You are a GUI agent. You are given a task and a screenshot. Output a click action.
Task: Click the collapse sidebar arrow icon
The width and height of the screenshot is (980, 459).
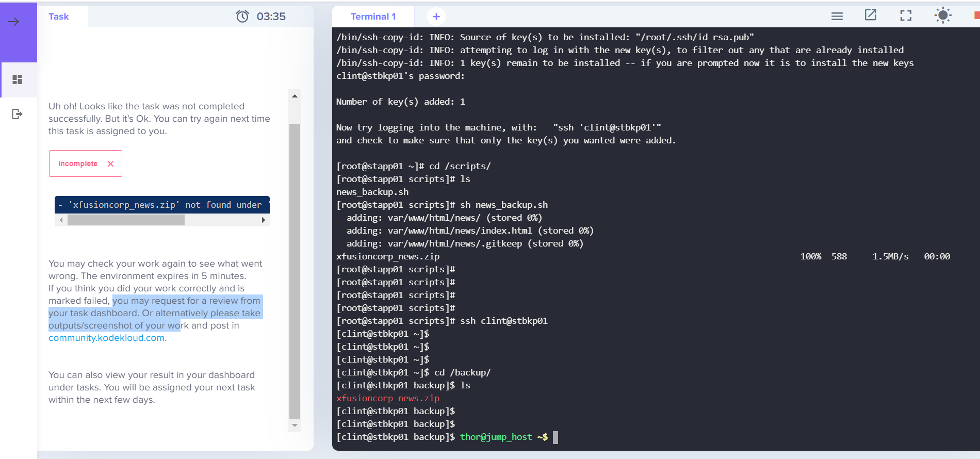click(14, 22)
